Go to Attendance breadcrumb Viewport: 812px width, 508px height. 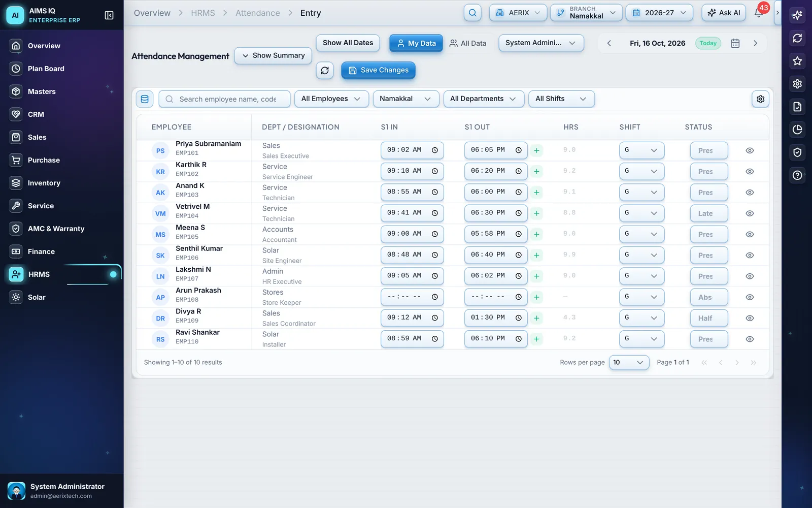click(257, 13)
